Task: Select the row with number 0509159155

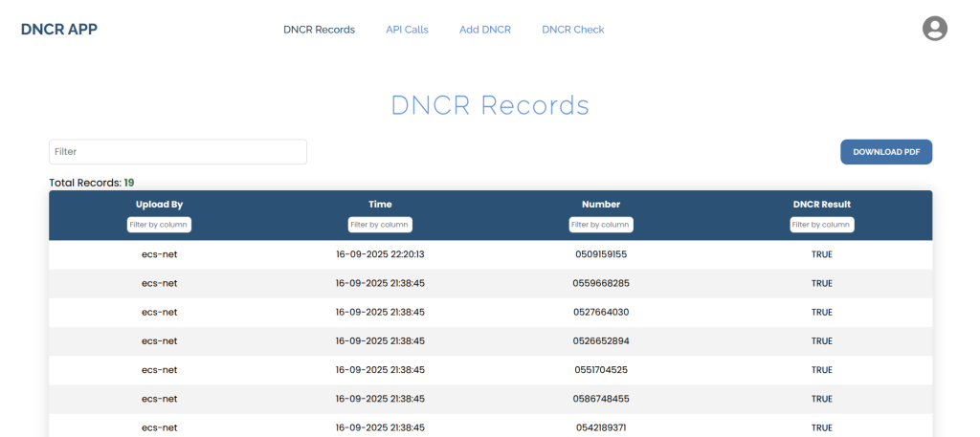Action: point(601,254)
